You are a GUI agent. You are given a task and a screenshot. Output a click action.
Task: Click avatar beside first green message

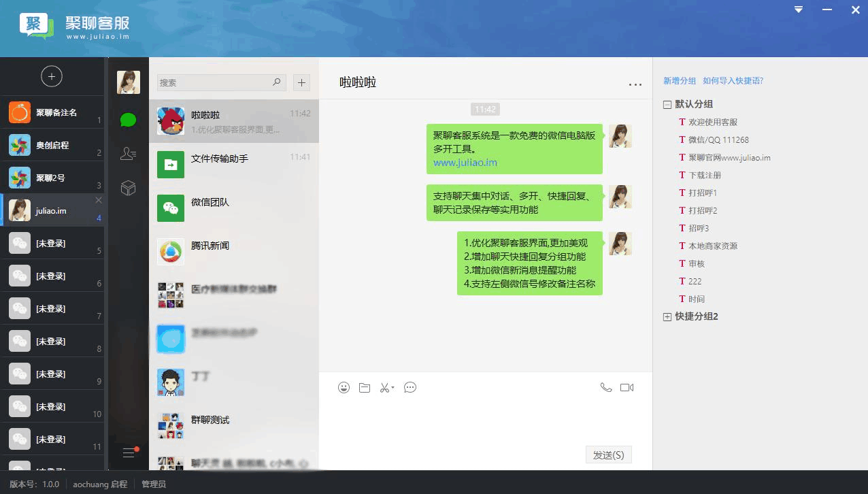click(620, 136)
